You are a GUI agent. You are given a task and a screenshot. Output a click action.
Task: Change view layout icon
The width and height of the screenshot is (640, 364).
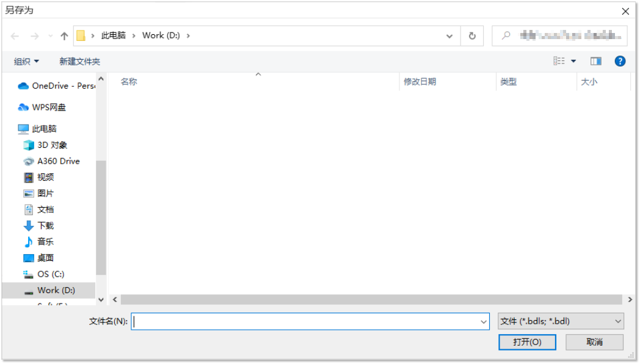[x=559, y=61]
